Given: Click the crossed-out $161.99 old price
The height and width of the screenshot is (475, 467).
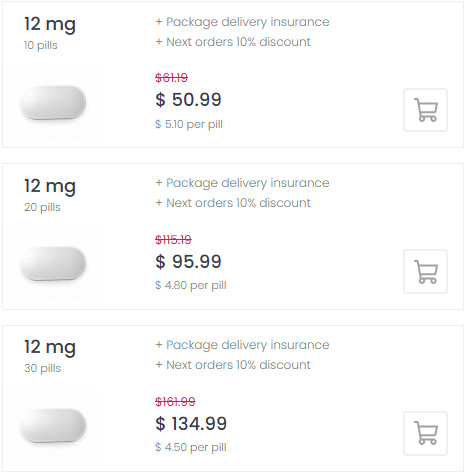Looking at the screenshot, I should pos(175,401).
